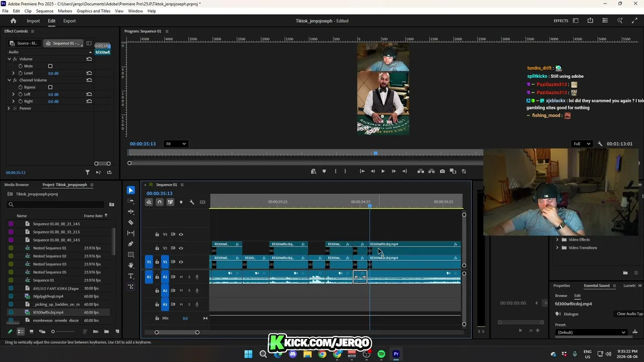644x362 pixels.
Task: Click New Bin folder icon in Project panel
Action: 106,331
